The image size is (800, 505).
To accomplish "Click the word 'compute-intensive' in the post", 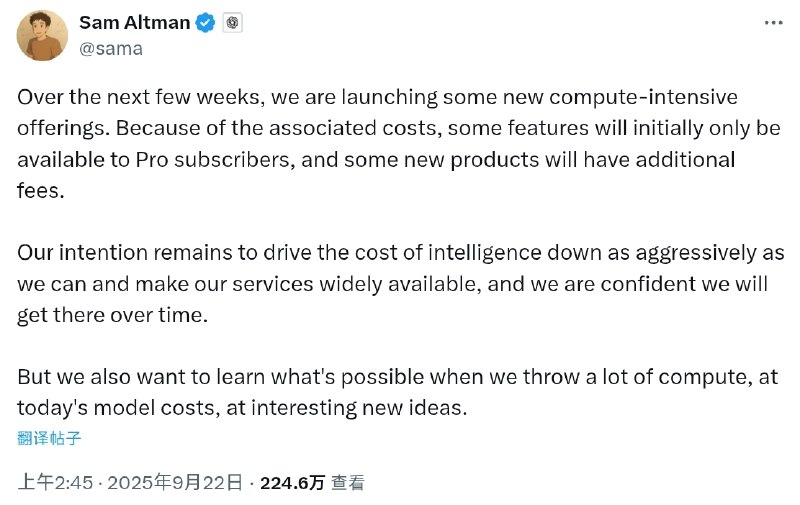I will coord(643,97).
